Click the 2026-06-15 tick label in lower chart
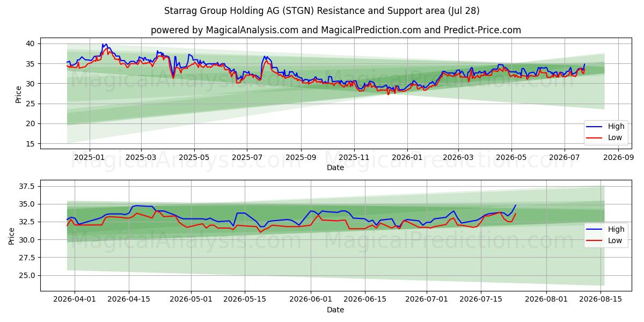Image resolution: width=644 pixels, height=322 pixels. tap(365, 301)
